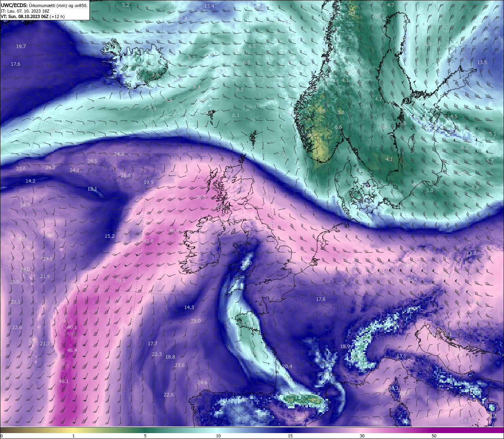Click the 13.4 value at the top edge
504x439 pixels.
pos(209,6)
